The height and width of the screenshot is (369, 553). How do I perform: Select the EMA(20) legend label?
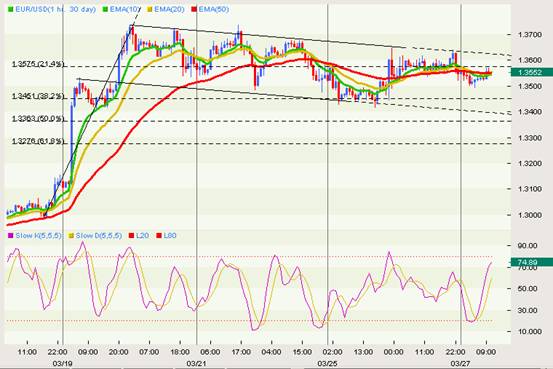coord(169,9)
